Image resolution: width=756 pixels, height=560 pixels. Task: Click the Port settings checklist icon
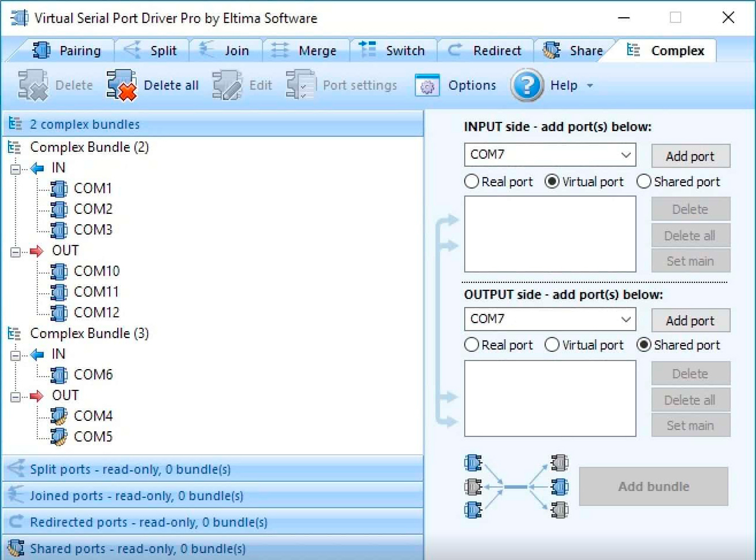[x=300, y=86]
